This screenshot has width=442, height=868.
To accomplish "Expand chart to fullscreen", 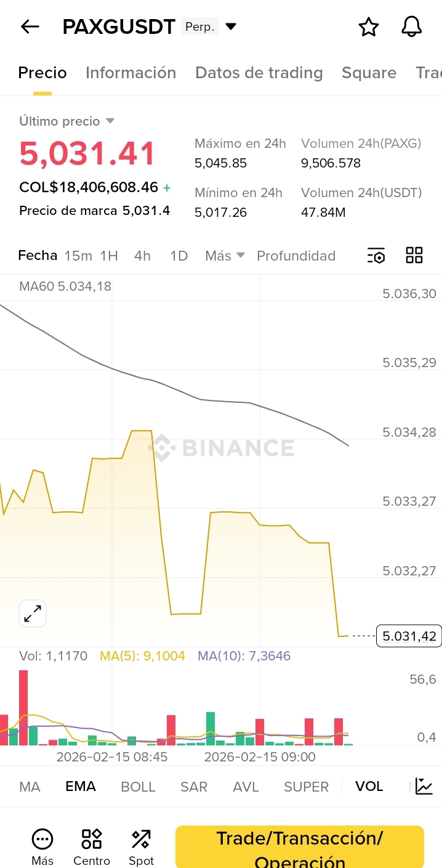I will 33,613.
